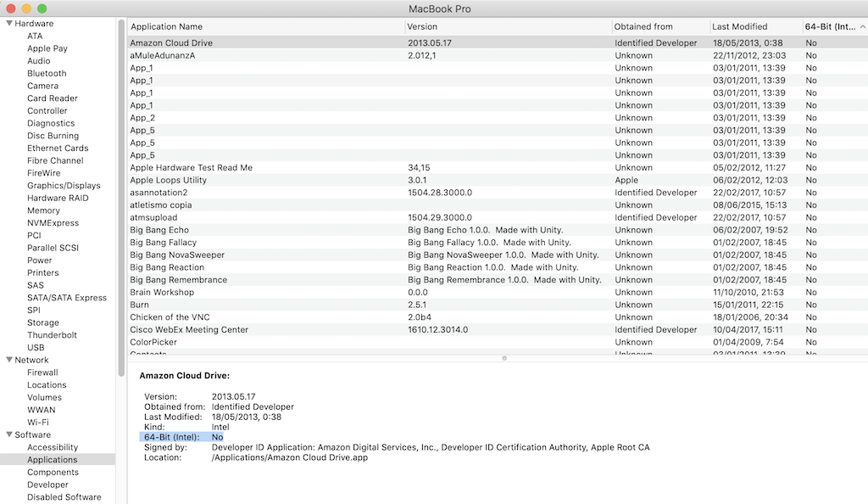Select SPI in sidebar
The height and width of the screenshot is (504, 868).
point(34,311)
